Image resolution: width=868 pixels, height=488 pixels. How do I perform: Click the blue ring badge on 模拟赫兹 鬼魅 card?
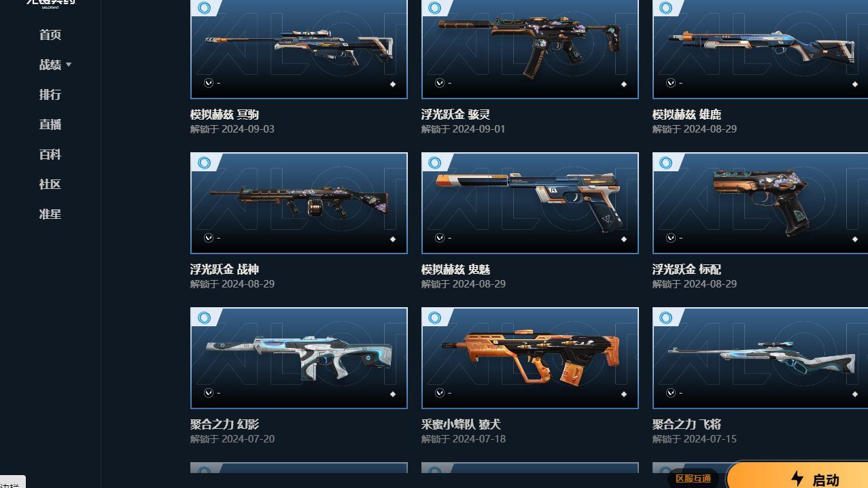click(x=435, y=162)
